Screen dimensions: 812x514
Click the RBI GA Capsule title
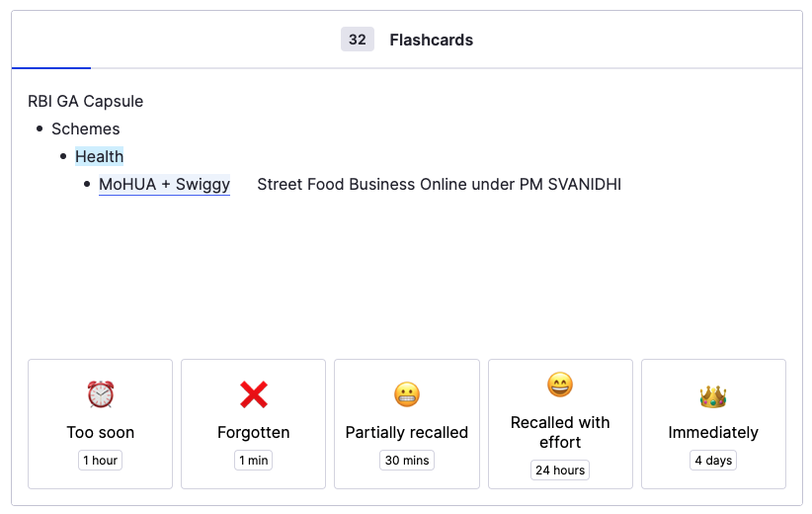[86, 101]
